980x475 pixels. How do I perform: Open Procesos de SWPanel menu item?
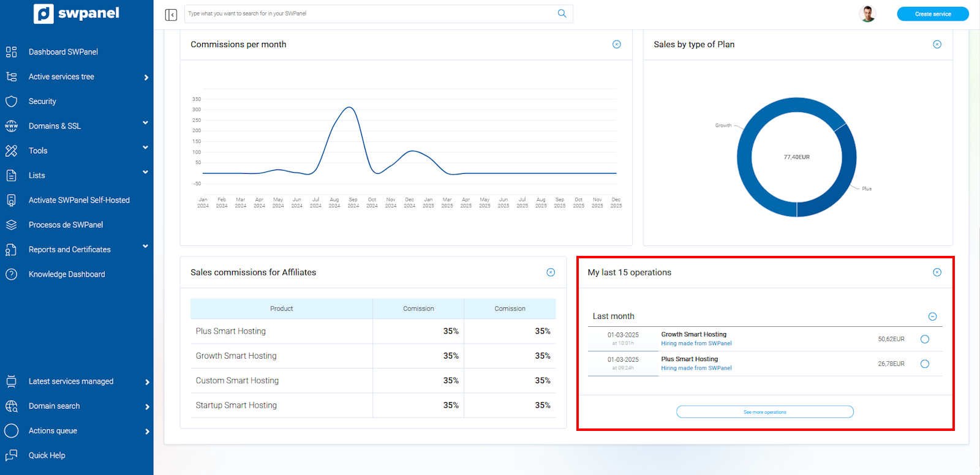[66, 225]
